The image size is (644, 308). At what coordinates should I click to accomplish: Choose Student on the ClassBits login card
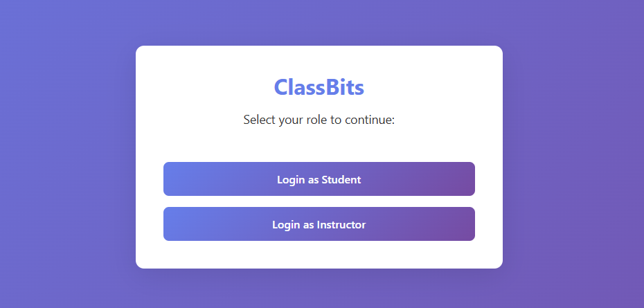319,179
